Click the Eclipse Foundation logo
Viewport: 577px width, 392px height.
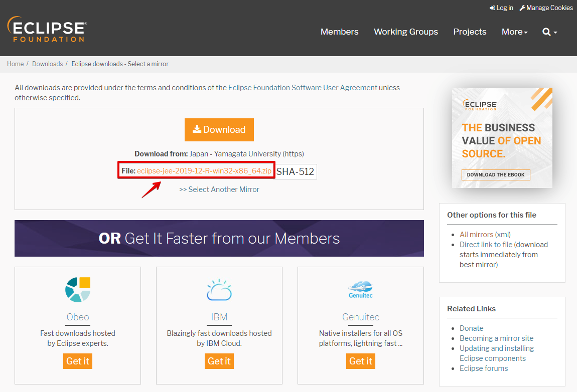coord(47,29)
